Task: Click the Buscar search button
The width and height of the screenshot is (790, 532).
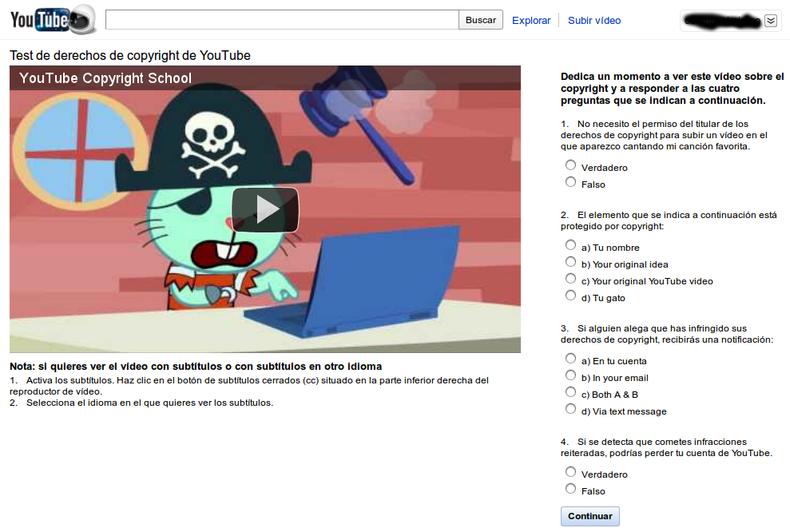Action: pos(481,20)
